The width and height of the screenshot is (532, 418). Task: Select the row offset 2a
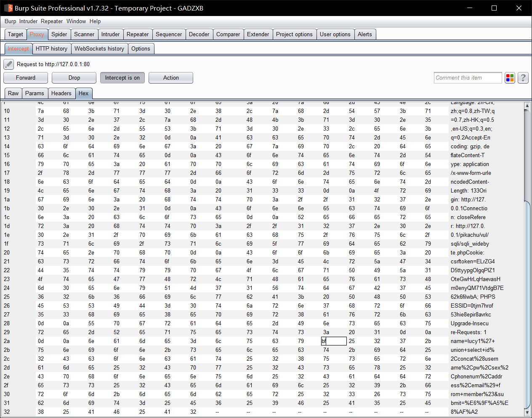(7, 341)
